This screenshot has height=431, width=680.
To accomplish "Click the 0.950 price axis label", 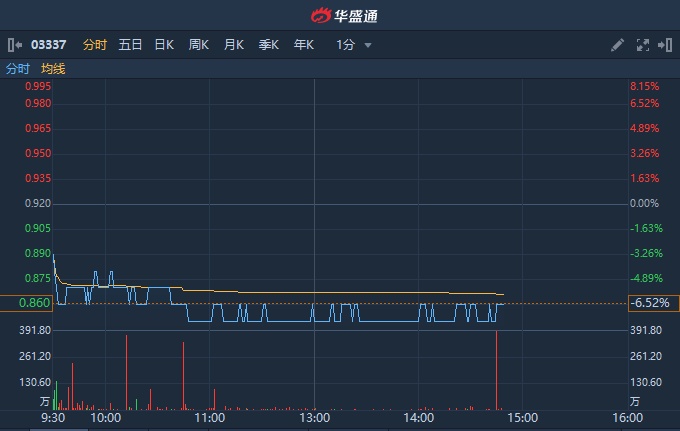I will (x=38, y=153).
